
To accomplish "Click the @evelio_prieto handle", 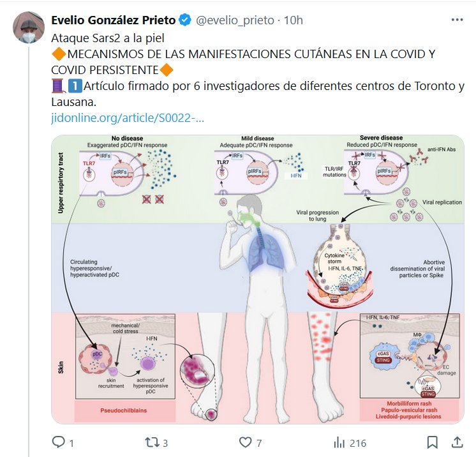I will tap(235, 20).
